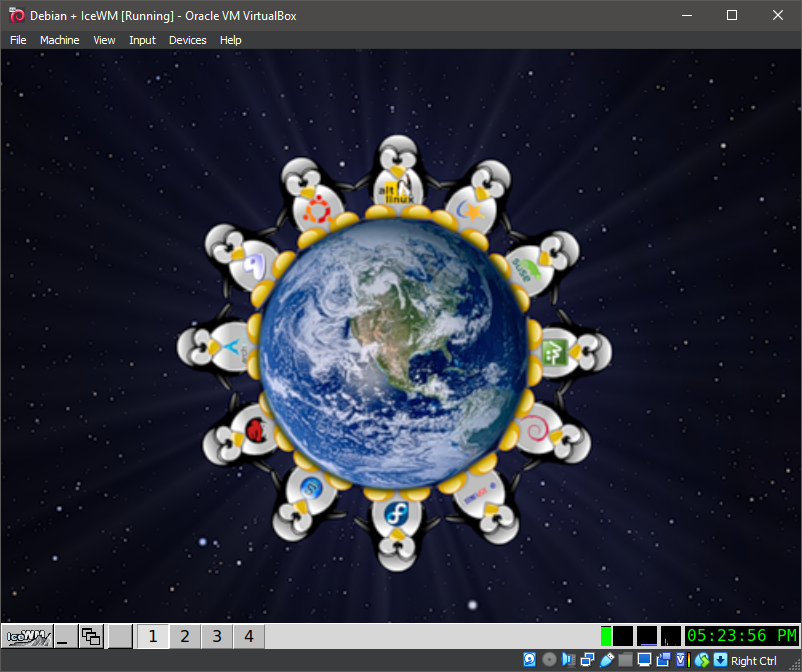Click the optical disc status icon
Image resolution: width=802 pixels, height=672 pixels.
click(549, 660)
